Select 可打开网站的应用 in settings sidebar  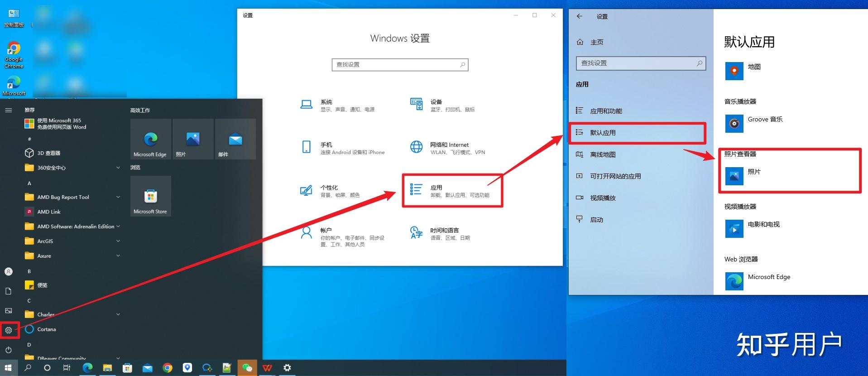641,176
